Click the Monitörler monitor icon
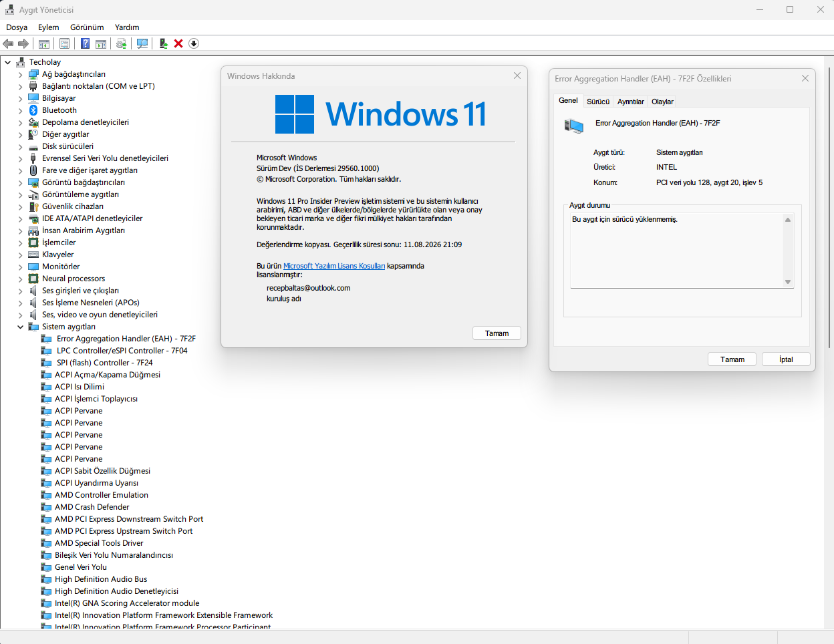Image resolution: width=834 pixels, height=644 pixels. click(33, 267)
